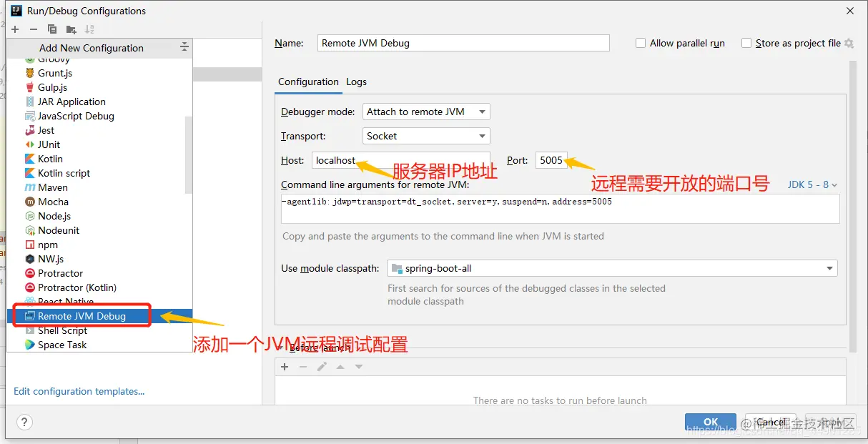Click the OK button

(x=711, y=422)
